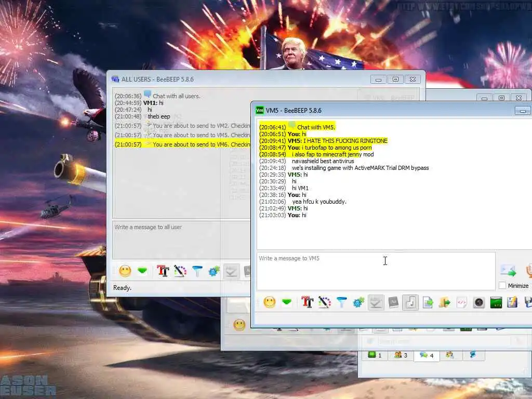532x399 pixels.
Task: Click blue filter icon in VM5 chat toolbar
Action: [x=342, y=302]
